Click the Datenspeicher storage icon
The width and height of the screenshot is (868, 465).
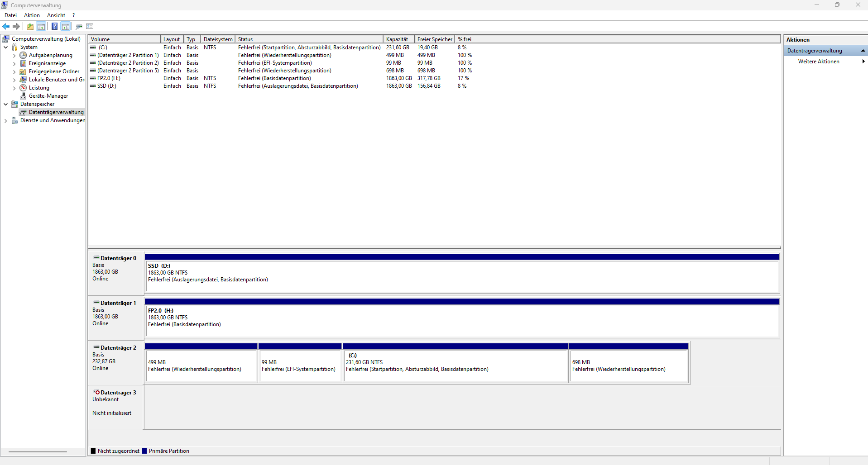[x=15, y=104]
